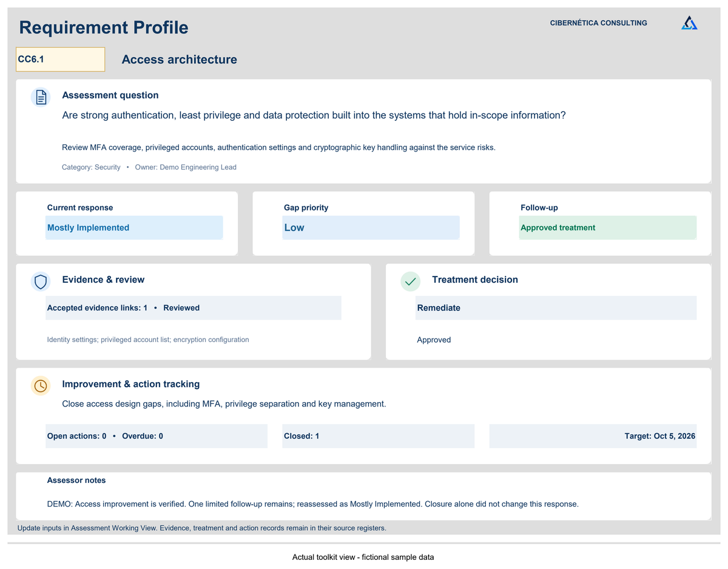Click the Assessor notes heading
The height and width of the screenshot is (569, 728).
pos(76,480)
